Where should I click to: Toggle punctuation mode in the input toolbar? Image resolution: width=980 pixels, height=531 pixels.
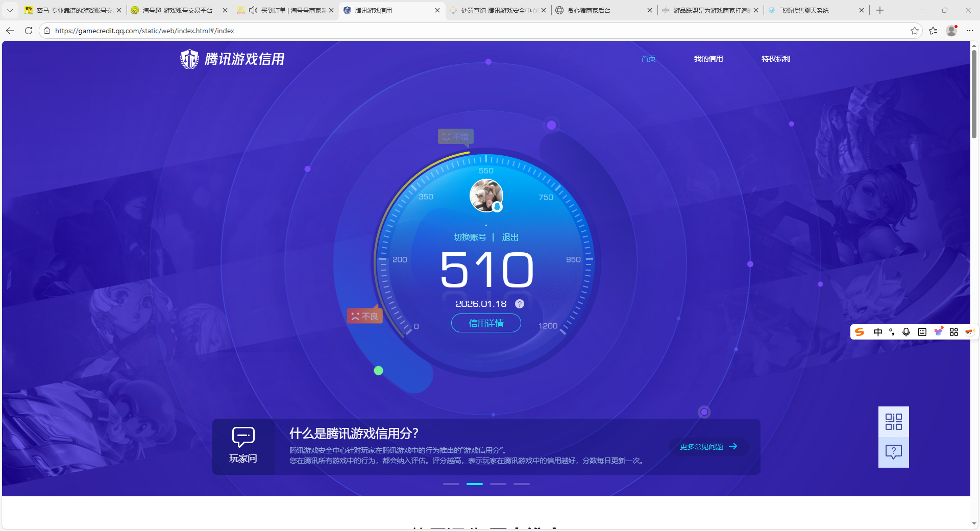coord(892,332)
